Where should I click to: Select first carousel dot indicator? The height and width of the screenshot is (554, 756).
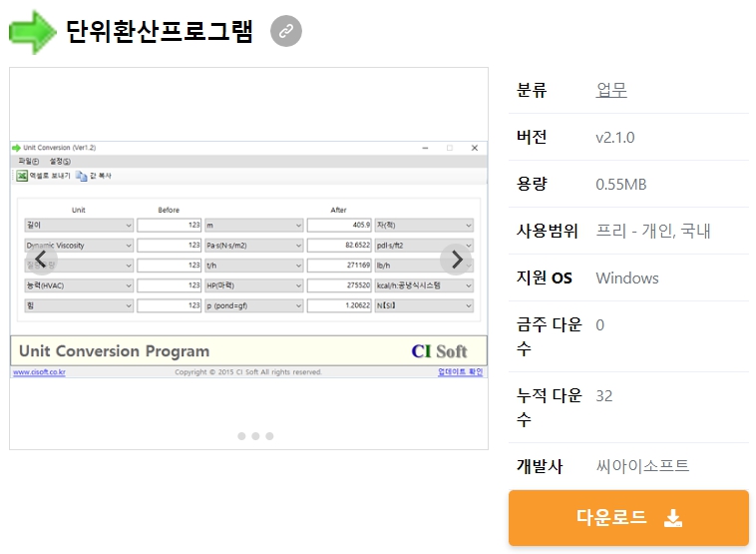[241, 436]
